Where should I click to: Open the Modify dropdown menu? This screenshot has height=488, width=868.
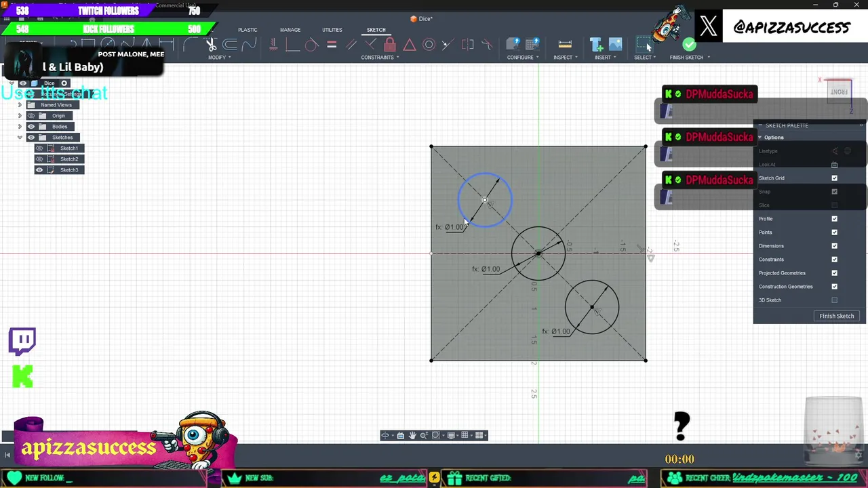tap(219, 58)
